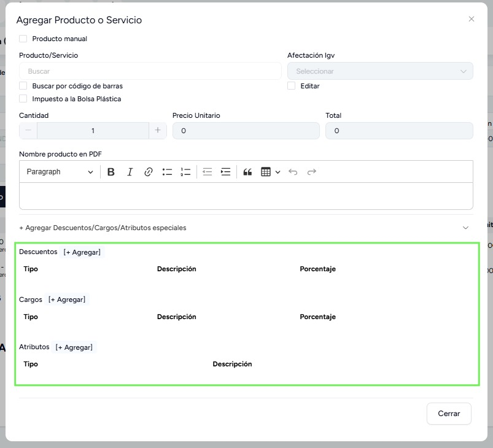Increase quantity with the plus button

point(158,131)
